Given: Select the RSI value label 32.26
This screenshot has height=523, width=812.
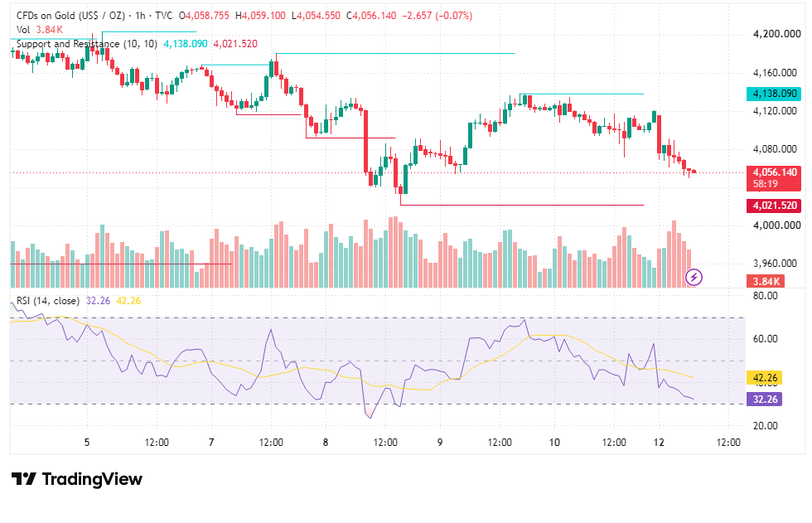Looking at the screenshot, I should 765,400.
